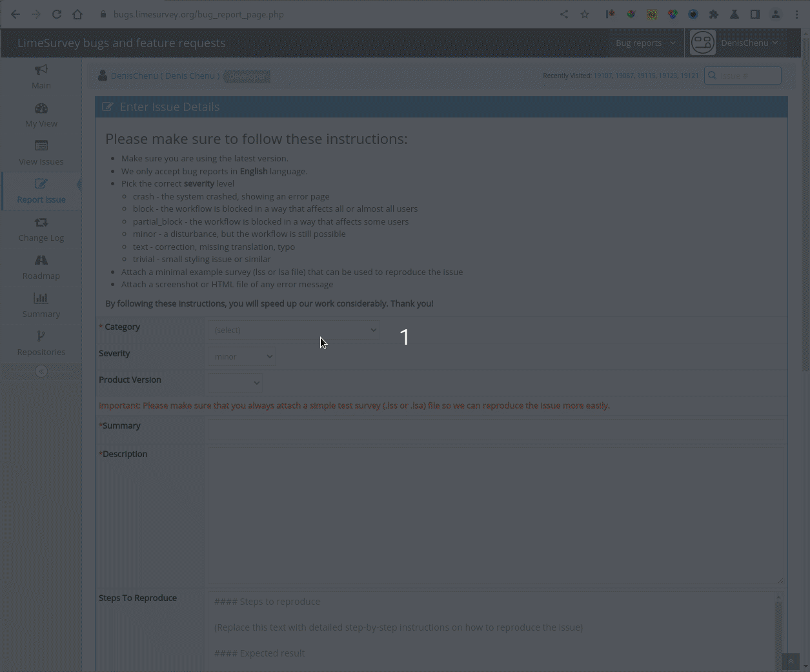Open recently visited issue 19107
This screenshot has height=672, width=810.
pos(602,76)
